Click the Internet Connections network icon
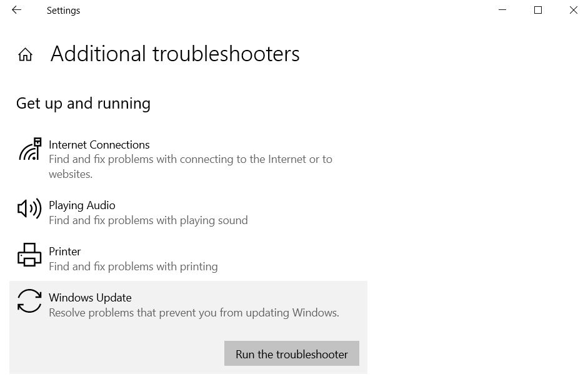This screenshot has height=392, width=588. [x=30, y=149]
